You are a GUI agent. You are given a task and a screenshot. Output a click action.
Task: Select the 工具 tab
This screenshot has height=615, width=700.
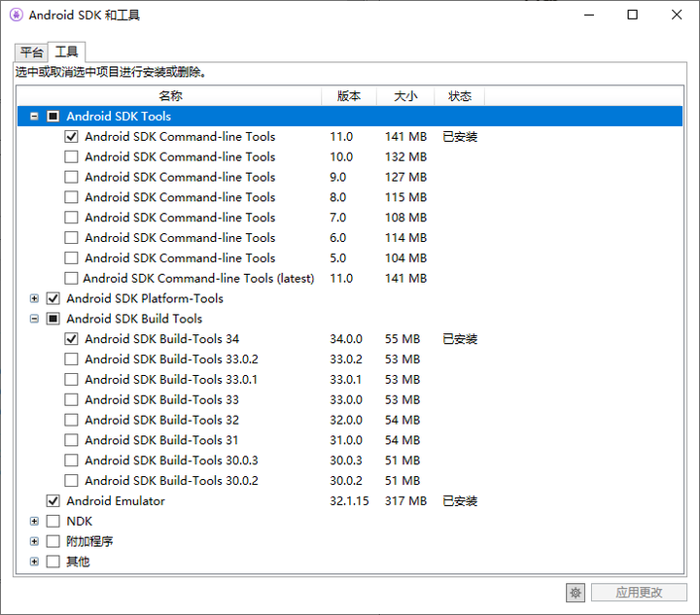click(66, 52)
